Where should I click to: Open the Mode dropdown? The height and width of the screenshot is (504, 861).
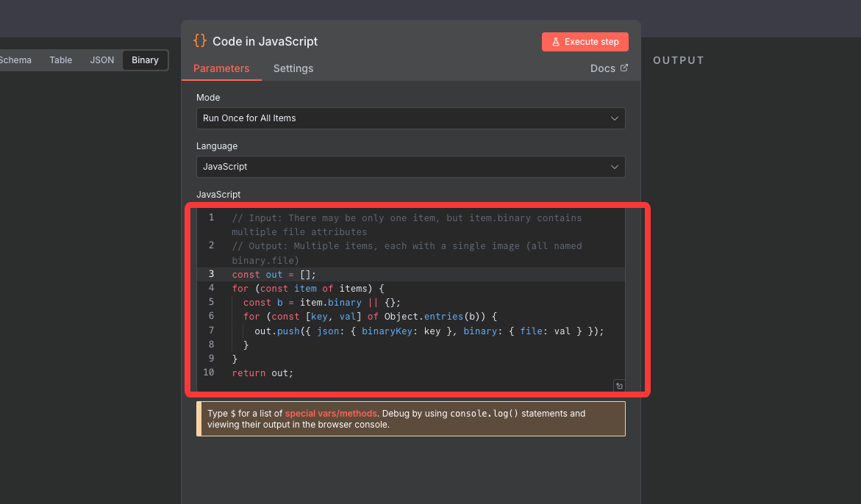coord(410,118)
